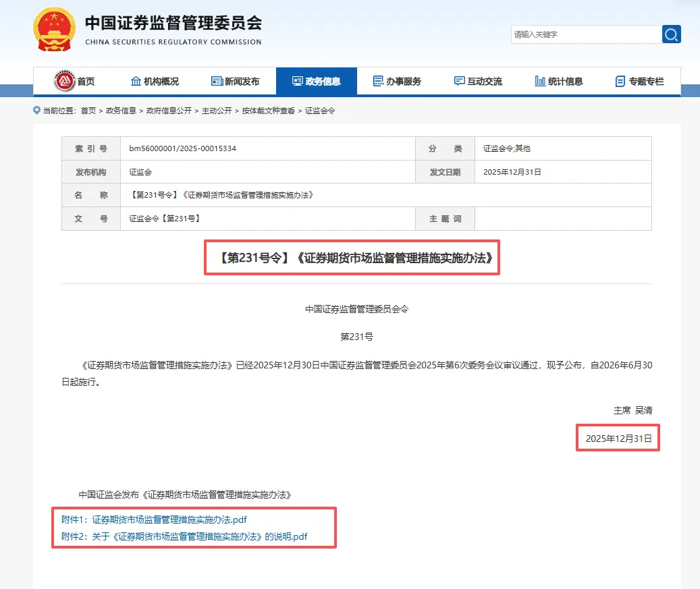The width and height of the screenshot is (700, 589).
Task: Click category value 证监会令;其他
Action: [507, 148]
